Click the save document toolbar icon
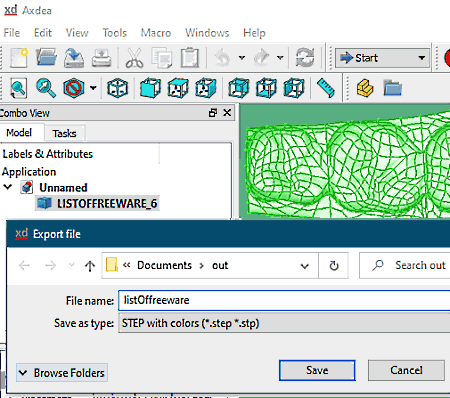 click(74, 58)
